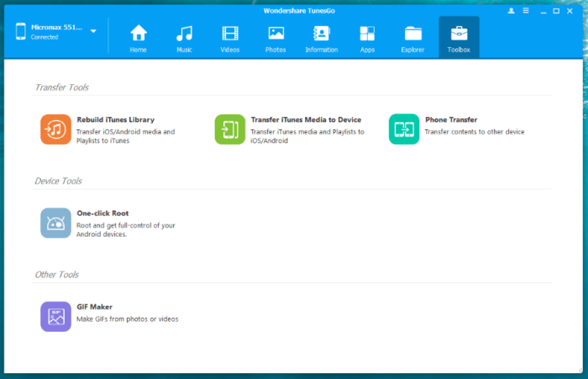Image resolution: width=588 pixels, height=379 pixels.
Task: Click the Phone Transfer teal icon
Action: 404,129
